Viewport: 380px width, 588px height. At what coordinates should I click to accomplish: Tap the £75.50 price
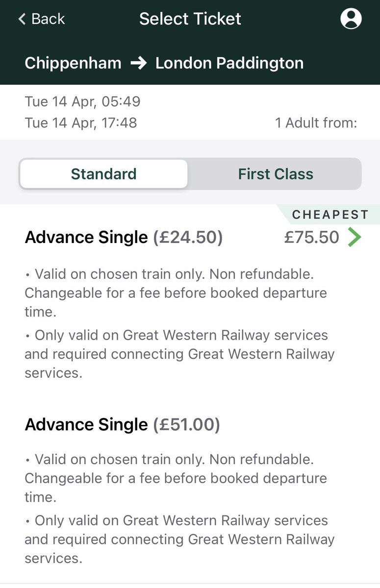click(x=311, y=238)
